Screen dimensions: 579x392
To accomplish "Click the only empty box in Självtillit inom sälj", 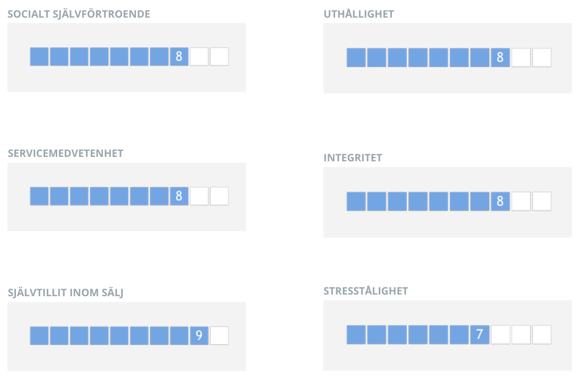I will (x=219, y=336).
